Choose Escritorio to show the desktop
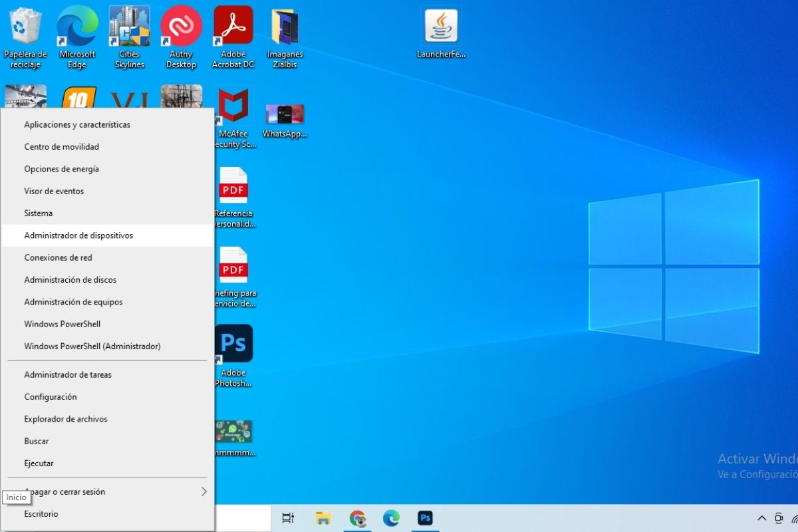798x532 pixels. coord(108,514)
